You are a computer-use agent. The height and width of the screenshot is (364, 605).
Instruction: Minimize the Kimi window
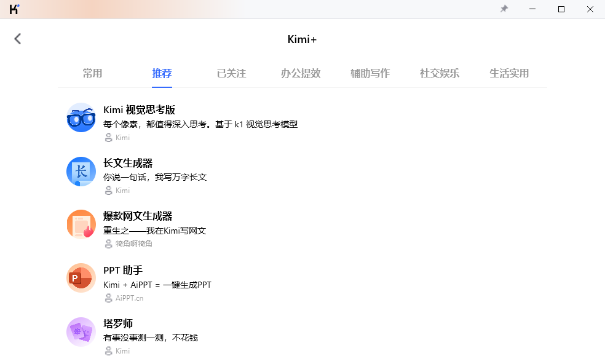tap(532, 9)
